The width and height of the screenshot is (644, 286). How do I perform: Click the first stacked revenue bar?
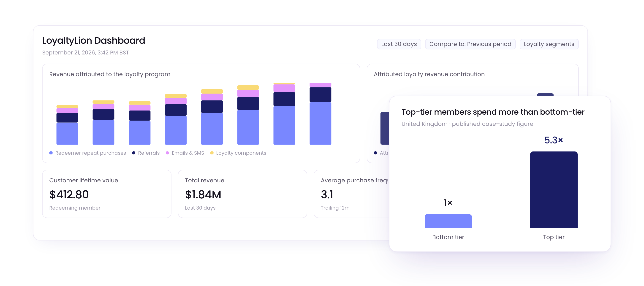[x=67, y=125]
